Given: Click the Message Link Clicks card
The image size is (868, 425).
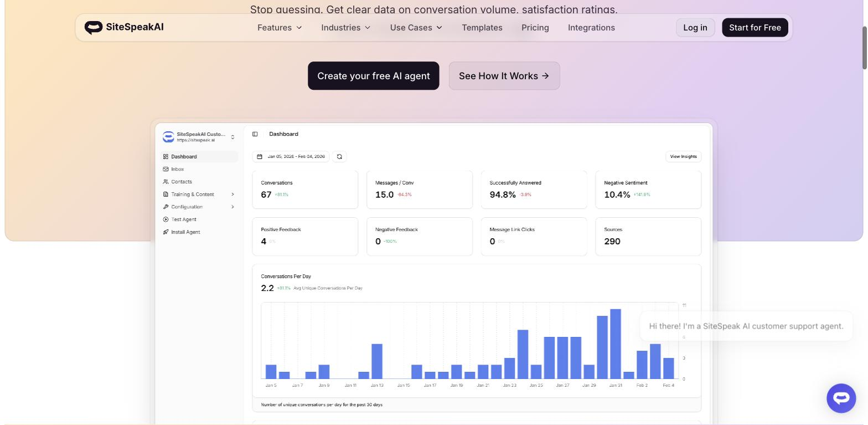Looking at the screenshot, I should coord(534,237).
